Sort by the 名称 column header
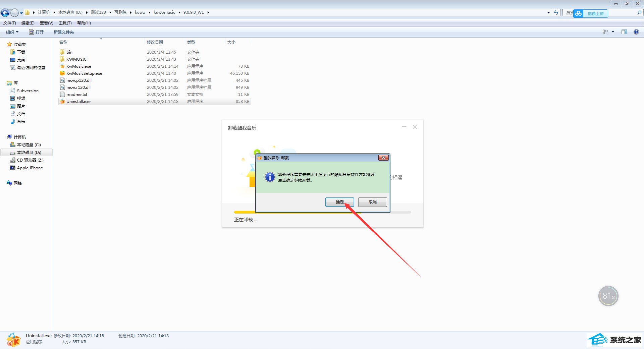The width and height of the screenshot is (644, 349). point(63,42)
